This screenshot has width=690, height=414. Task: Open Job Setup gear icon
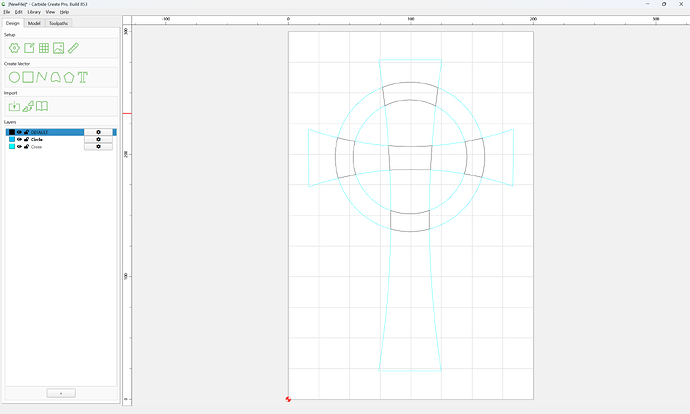pos(14,48)
